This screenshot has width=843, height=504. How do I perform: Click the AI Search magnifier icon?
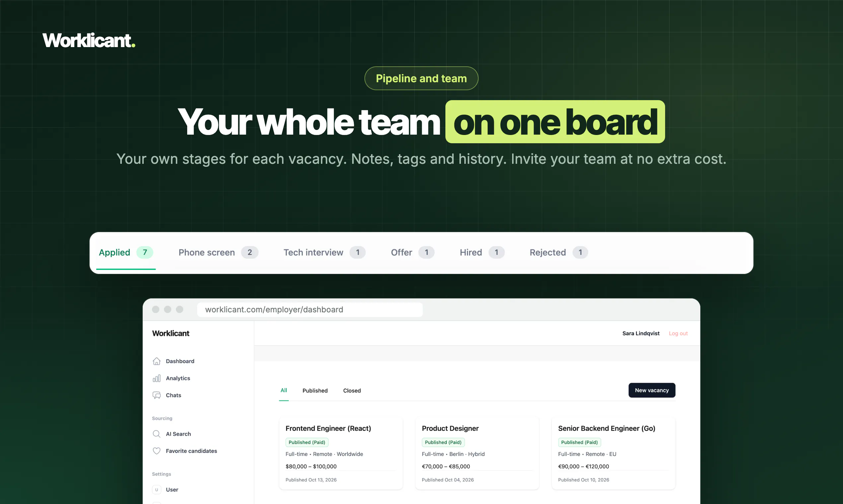click(x=156, y=434)
